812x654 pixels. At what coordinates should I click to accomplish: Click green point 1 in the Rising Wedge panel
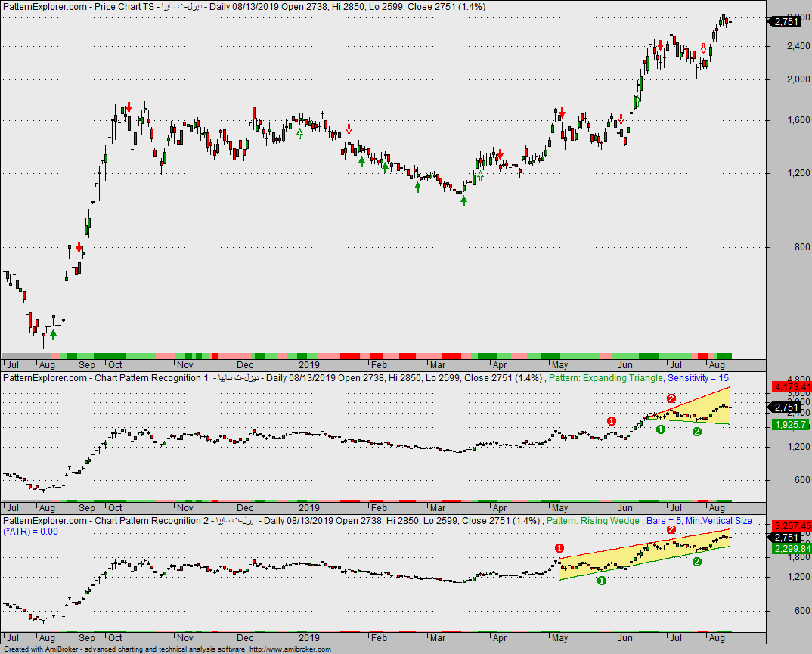pos(602,581)
